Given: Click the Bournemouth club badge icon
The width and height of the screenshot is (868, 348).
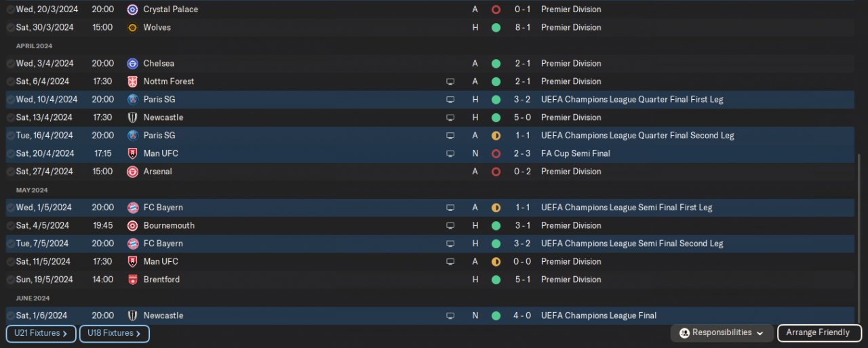Looking at the screenshot, I should point(133,226).
